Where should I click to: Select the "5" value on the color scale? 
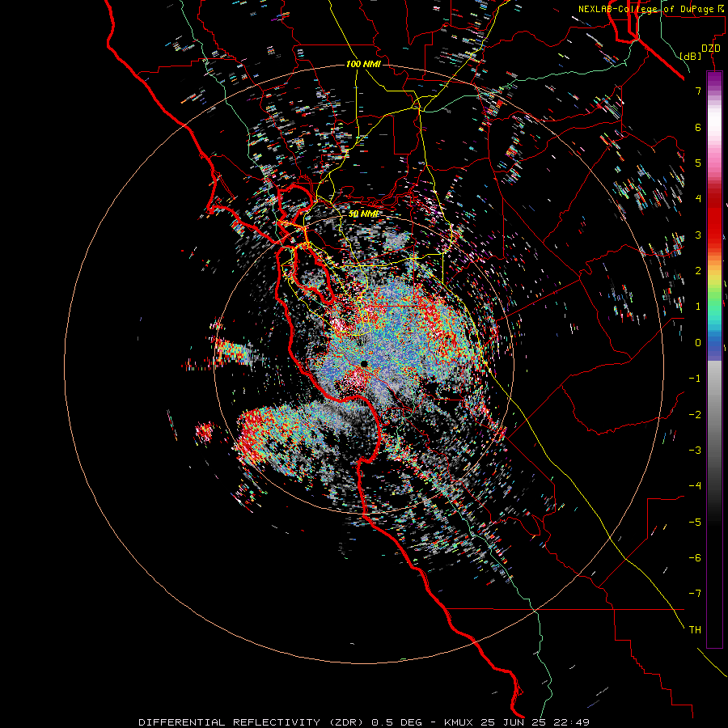(698, 163)
